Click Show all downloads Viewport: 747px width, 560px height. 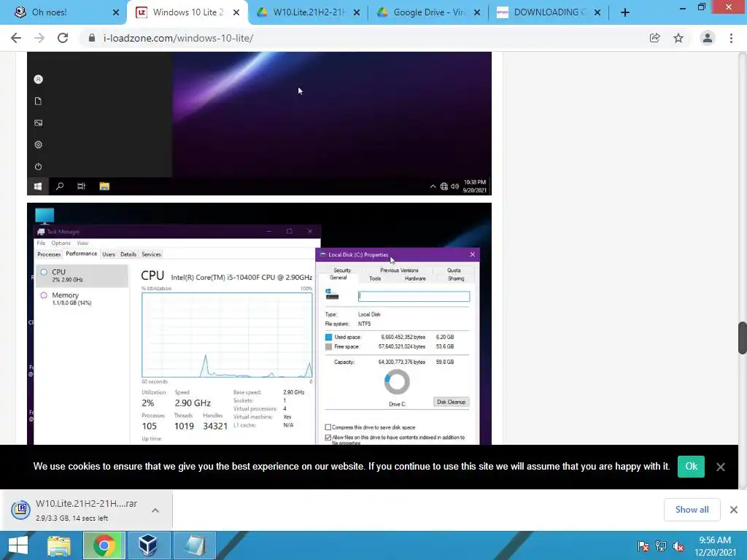point(692,510)
